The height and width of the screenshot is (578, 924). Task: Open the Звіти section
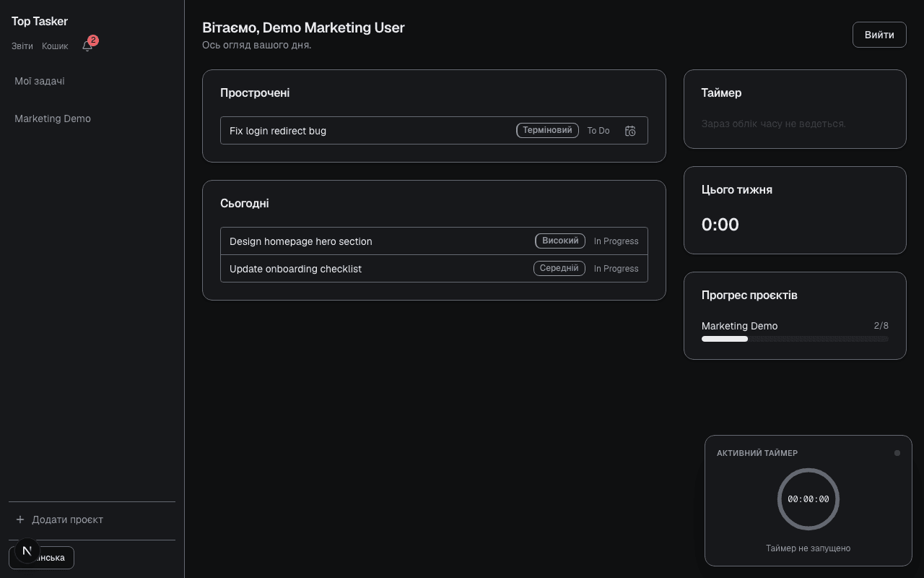22,46
